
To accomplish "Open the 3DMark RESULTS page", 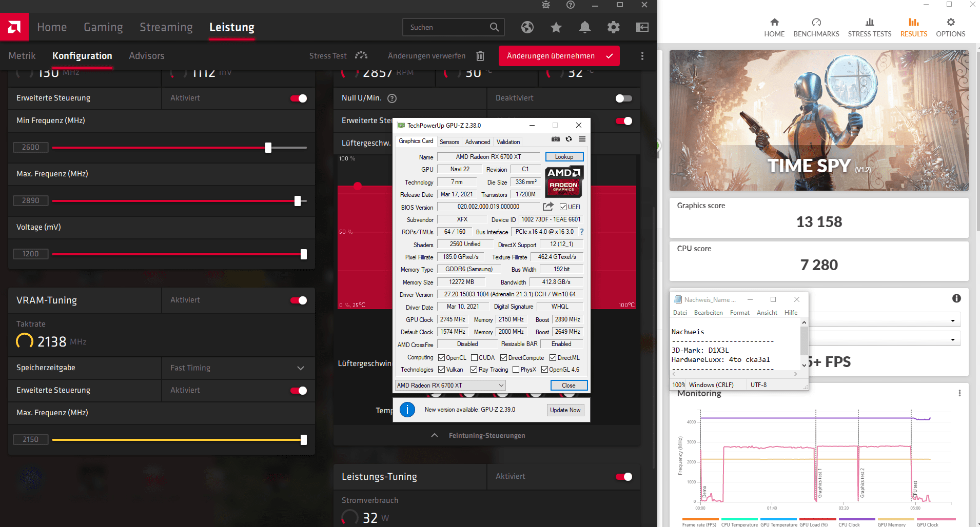I will 914,28.
